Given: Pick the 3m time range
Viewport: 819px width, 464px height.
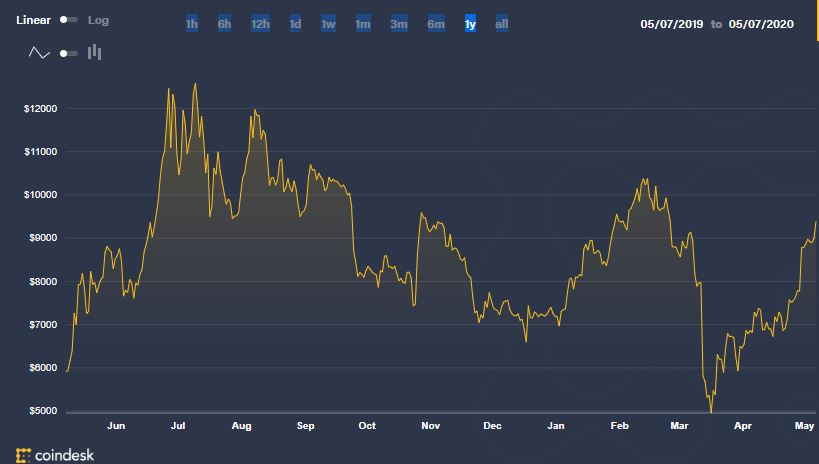Looking at the screenshot, I should [x=399, y=24].
